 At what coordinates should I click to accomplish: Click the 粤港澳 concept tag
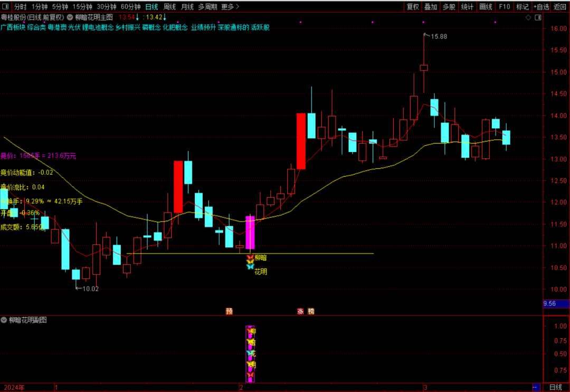pos(57,27)
